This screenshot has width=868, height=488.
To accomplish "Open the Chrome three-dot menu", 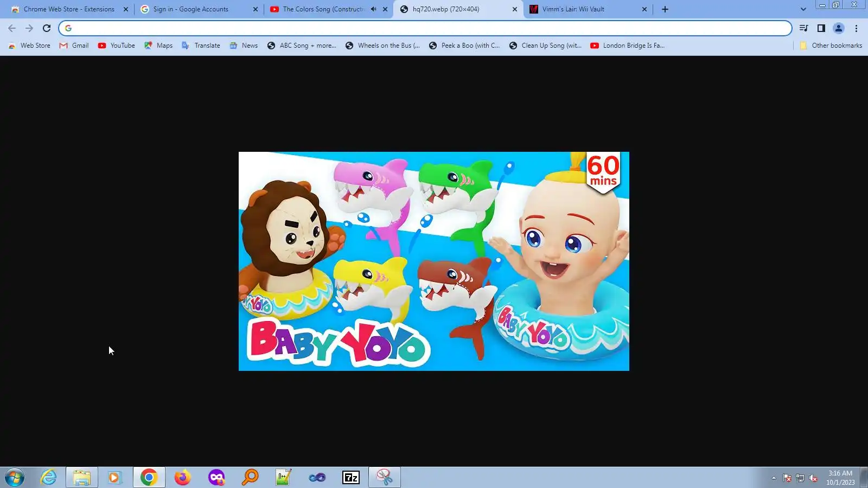I will (x=856, y=28).
